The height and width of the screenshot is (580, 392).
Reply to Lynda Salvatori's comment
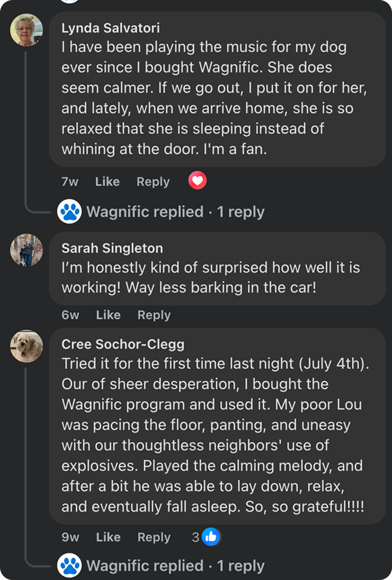coord(153,181)
